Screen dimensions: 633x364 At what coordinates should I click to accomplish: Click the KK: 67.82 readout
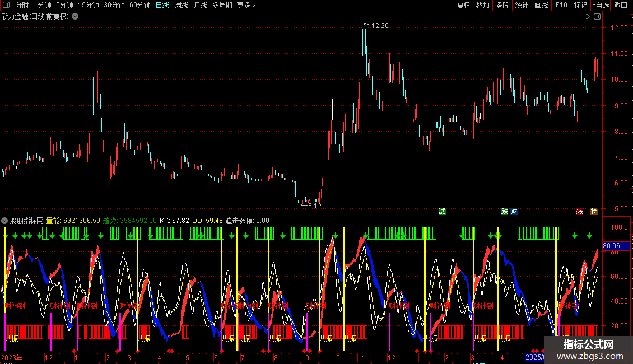174,221
